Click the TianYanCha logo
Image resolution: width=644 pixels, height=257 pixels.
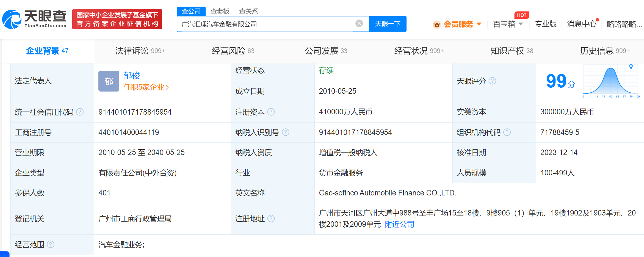34,19
